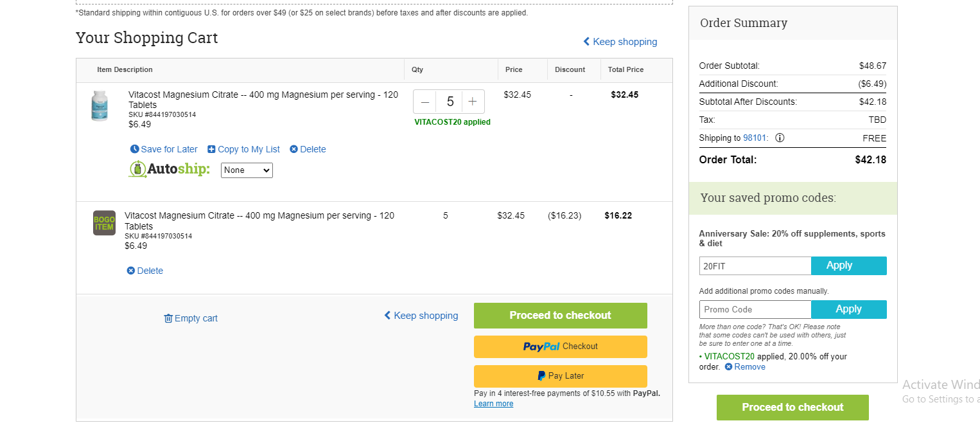Click Proceed to checkout under Order Summary
Image resolution: width=980 pixels, height=423 pixels.
(792, 408)
